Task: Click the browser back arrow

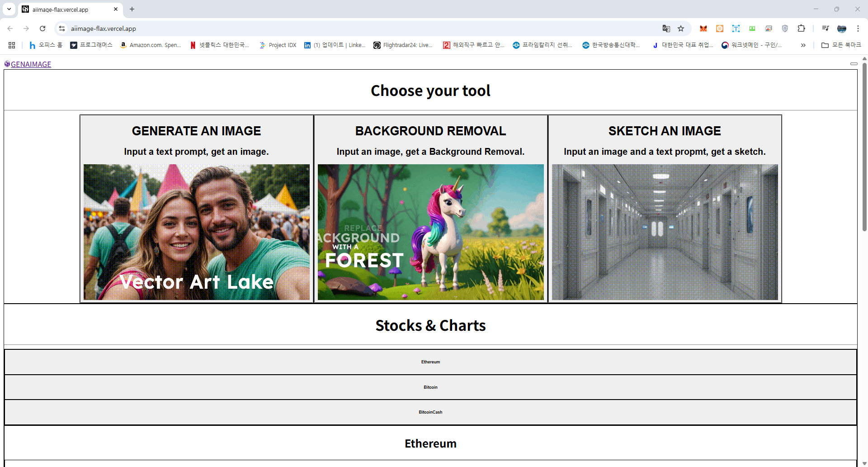Action: pos(10,29)
